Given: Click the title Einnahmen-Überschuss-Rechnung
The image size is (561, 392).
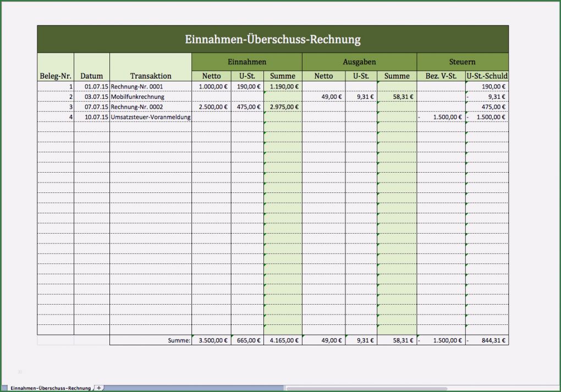Looking at the screenshot, I should coord(273,38).
